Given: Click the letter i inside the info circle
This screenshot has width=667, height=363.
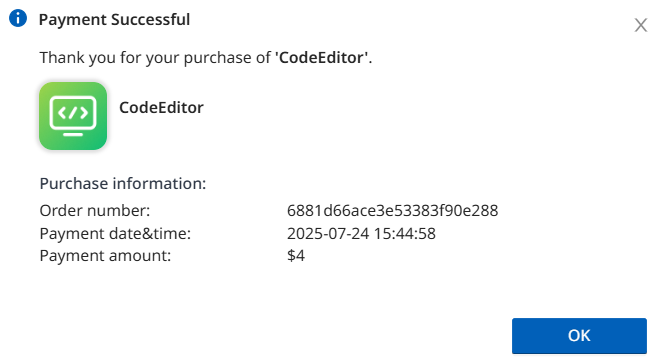Looking at the screenshot, I should (x=18, y=18).
